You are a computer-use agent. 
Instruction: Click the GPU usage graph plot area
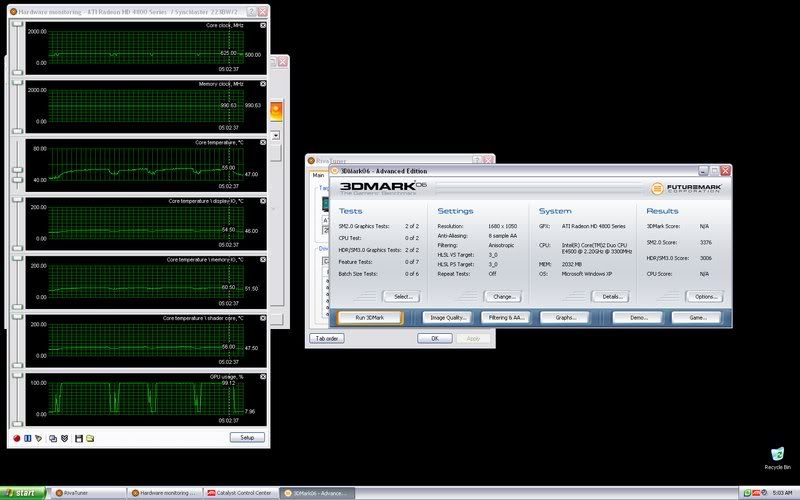[x=146, y=398]
